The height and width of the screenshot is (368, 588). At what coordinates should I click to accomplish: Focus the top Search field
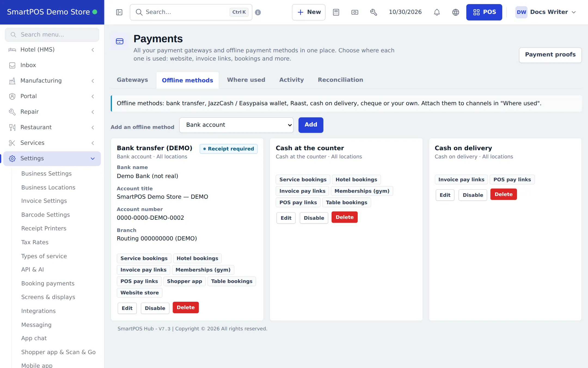pyautogui.click(x=191, y=12)
